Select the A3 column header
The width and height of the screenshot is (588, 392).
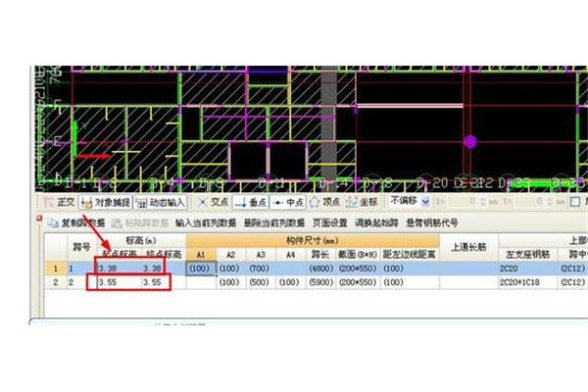261,255
